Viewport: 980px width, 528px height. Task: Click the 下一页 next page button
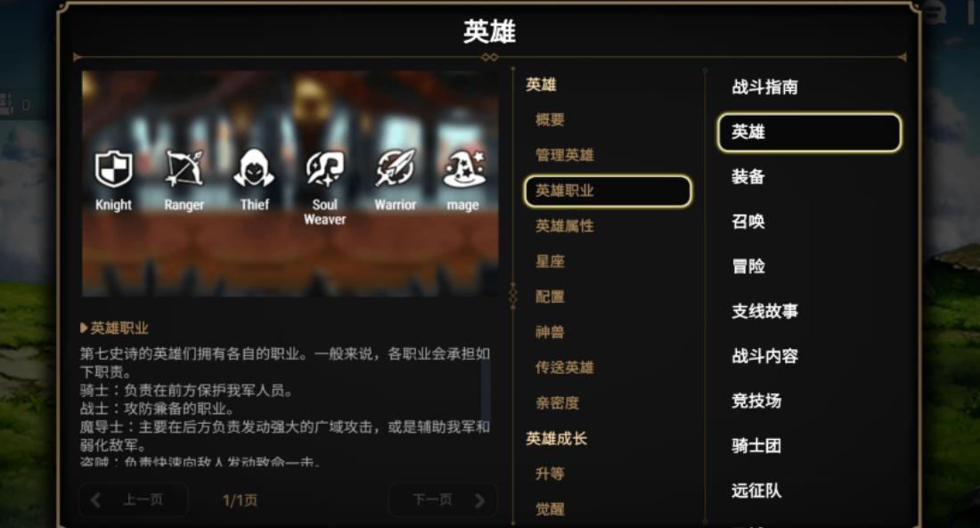point(443,500)
